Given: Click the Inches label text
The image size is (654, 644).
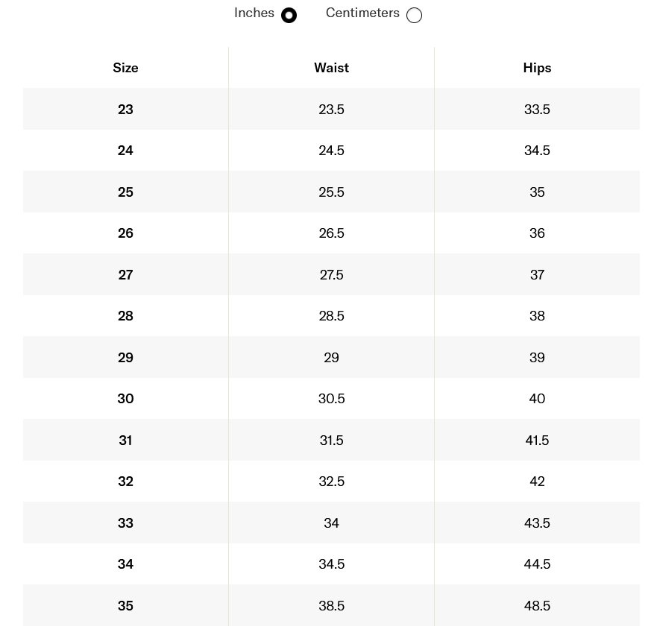Looking at the screenshot, I should pyautogui.click(x=254, y=13).
